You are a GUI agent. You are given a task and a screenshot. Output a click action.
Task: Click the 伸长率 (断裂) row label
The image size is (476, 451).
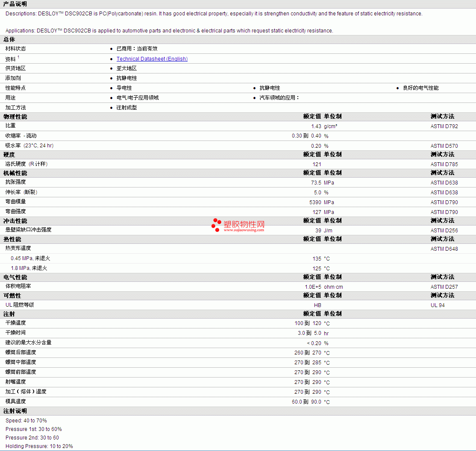pyautogui.click(x=21, y=192)
